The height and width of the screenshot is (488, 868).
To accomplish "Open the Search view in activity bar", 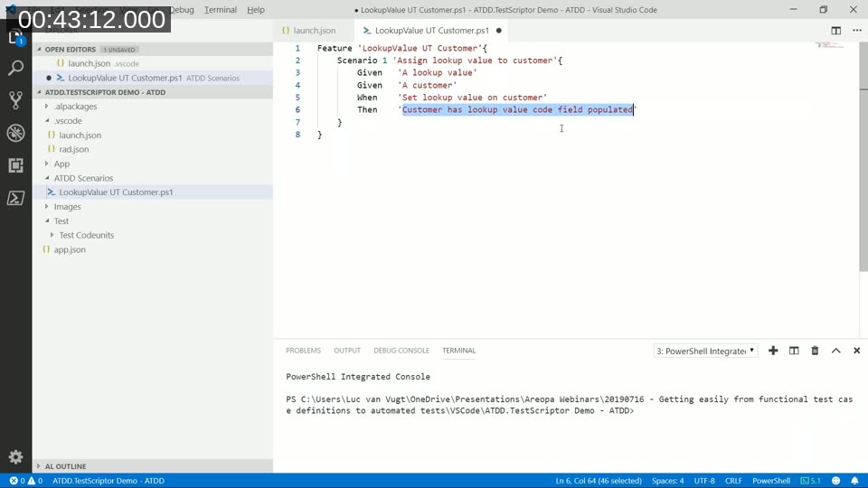I will coord(15,68).
